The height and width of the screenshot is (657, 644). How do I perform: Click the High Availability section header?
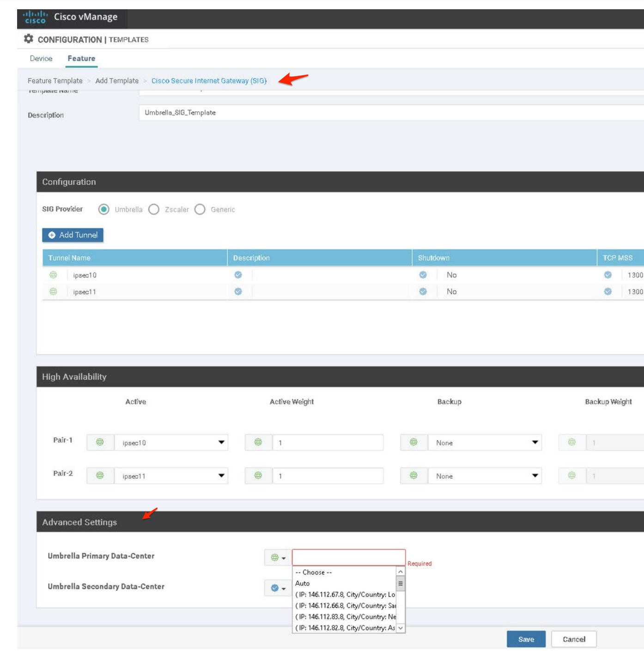pos(340,377)
